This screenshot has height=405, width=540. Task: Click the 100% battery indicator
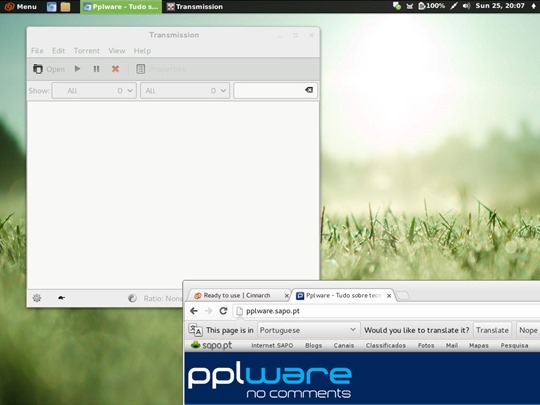click(431, 6)
